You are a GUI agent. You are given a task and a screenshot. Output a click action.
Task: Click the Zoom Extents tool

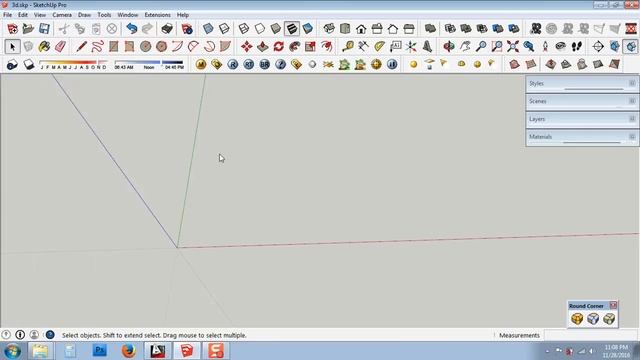[x=513, y=47]
